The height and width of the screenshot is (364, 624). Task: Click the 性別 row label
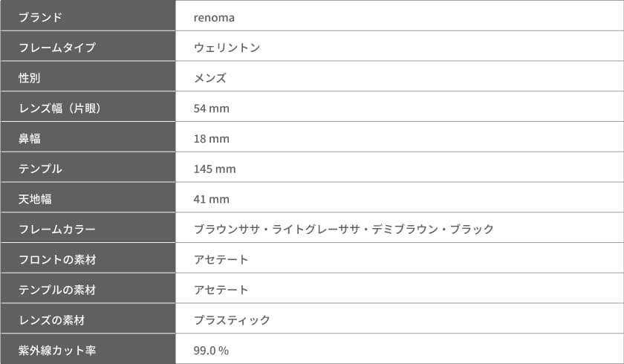pos(30,78)
